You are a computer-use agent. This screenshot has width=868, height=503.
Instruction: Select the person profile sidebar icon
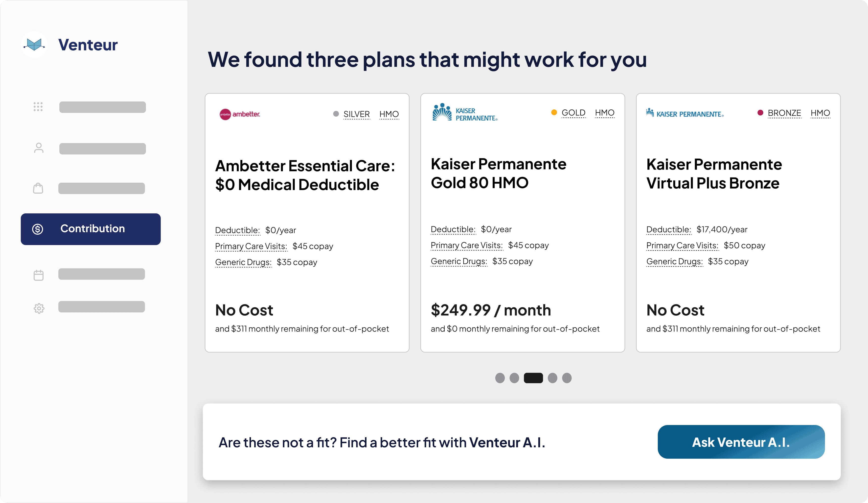39,148
